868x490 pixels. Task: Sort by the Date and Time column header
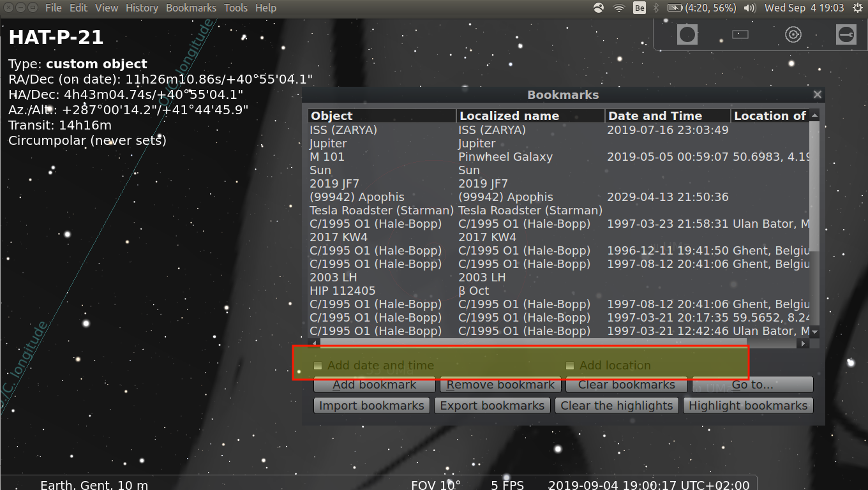pyautogui.click(x=668, y=115)
